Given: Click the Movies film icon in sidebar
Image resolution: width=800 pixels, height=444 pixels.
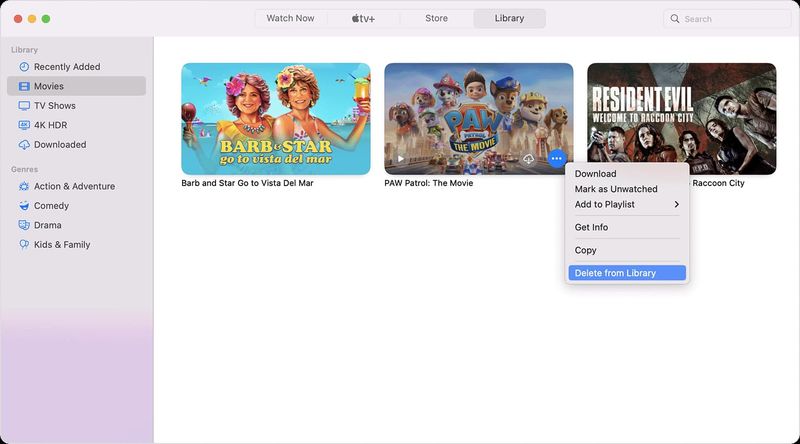Looking at the screenshot, I should point(24,86).
